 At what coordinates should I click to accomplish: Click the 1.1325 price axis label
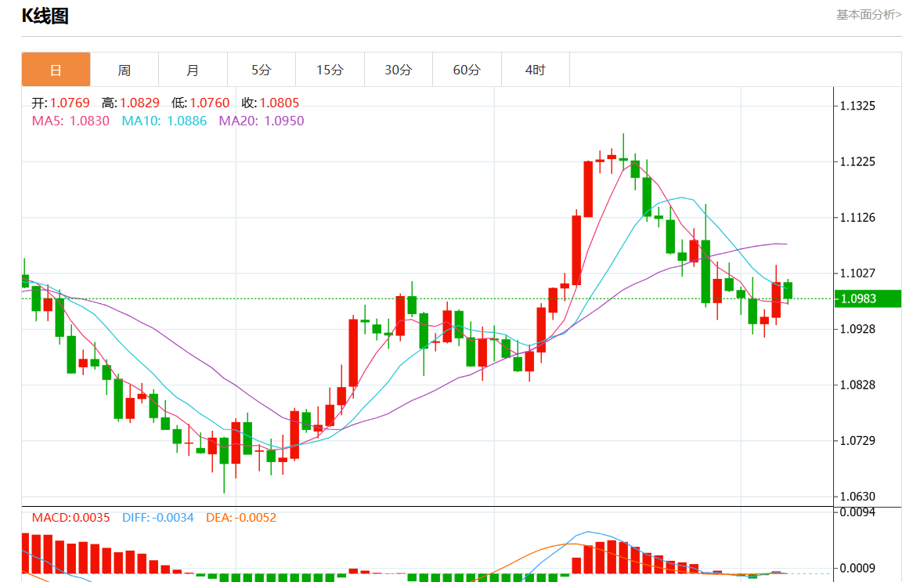[857, 107]
